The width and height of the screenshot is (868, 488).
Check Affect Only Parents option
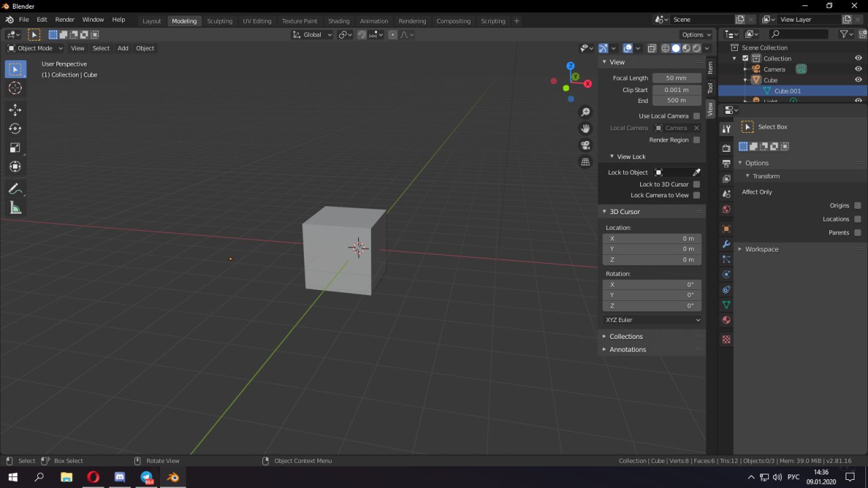click(858, 232)
